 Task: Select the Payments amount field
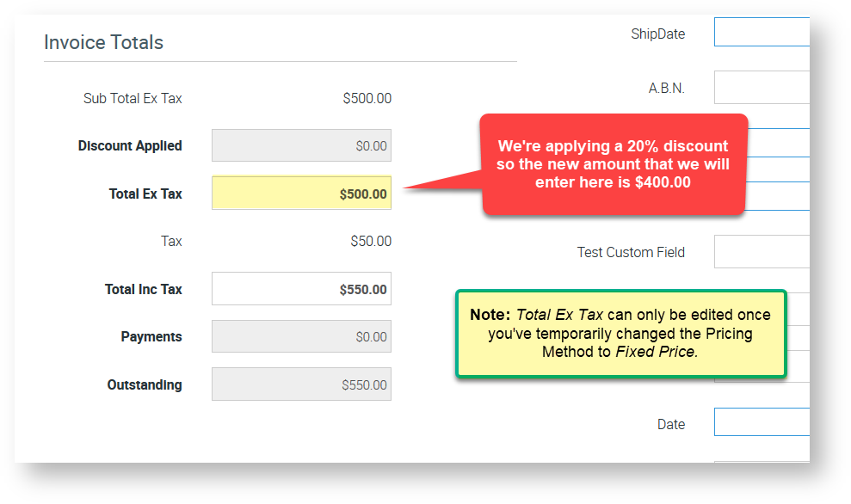click(x=301, y=337)
